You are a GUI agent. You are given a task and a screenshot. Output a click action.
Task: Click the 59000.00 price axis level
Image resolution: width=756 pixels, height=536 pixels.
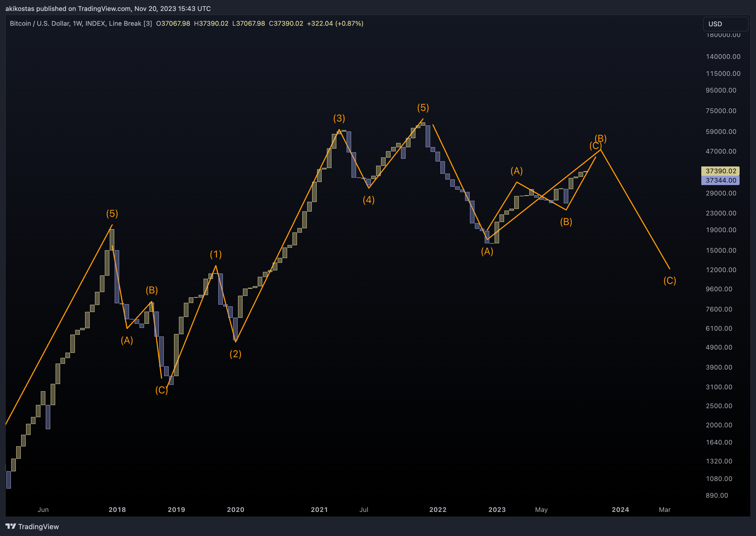pyautogui.click(x=721, y=131)
